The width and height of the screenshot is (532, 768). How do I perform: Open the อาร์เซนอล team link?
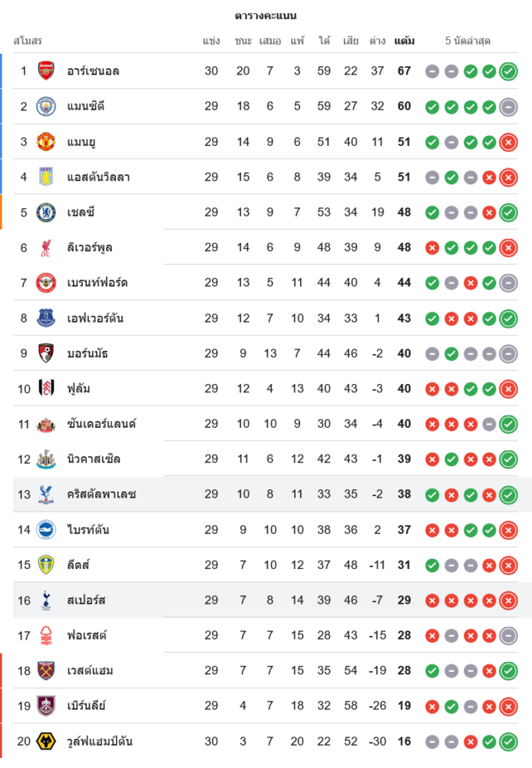point(93,71)
